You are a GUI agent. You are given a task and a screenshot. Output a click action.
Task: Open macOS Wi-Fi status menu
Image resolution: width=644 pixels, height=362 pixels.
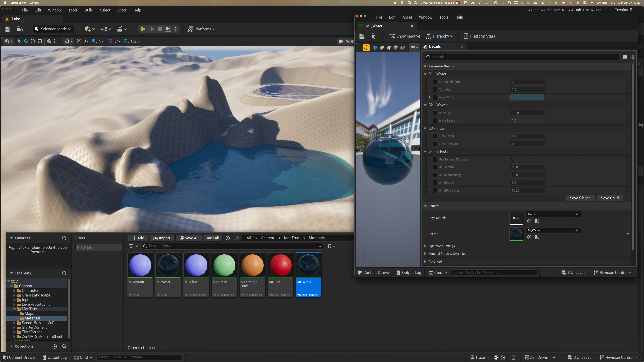point(557,3)
